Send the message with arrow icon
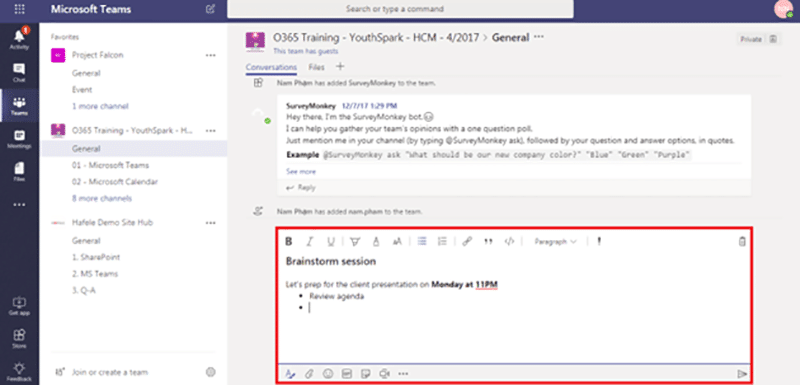Viewport: 800px width, 385px height. point(742,374)
